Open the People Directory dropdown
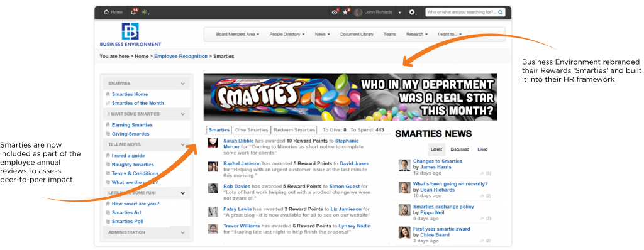The width and height of the screenshot is (644, 250). pyautogui.click(x=287, y=35)
